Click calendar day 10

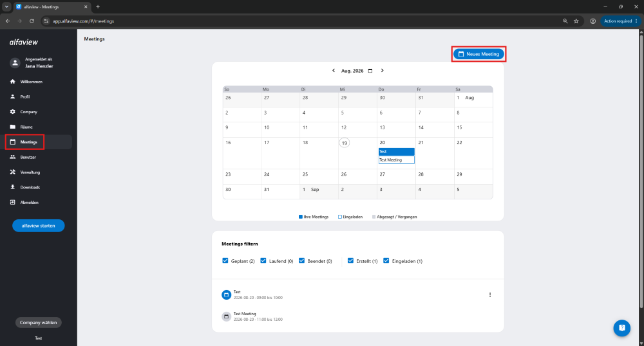click(x=281, y=129)
